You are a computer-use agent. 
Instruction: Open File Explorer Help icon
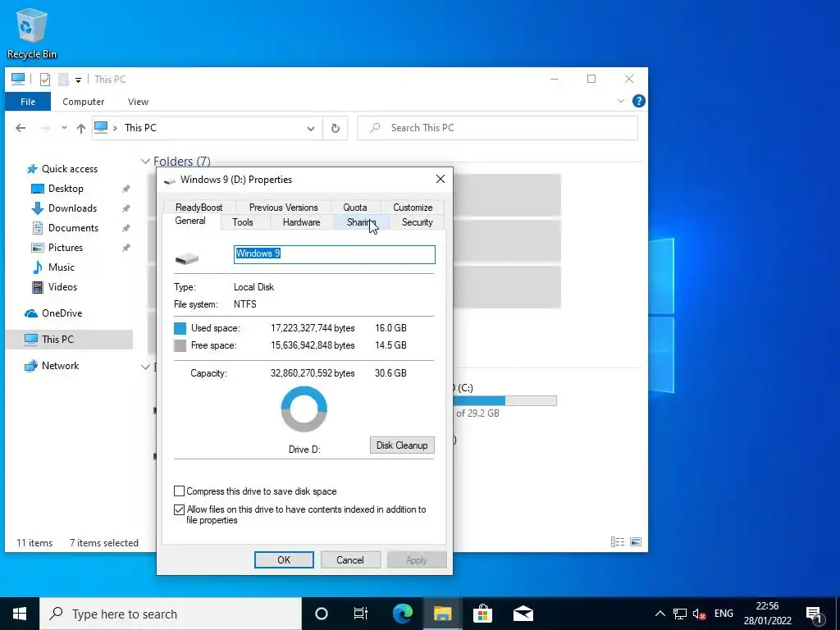click(638, 101)
